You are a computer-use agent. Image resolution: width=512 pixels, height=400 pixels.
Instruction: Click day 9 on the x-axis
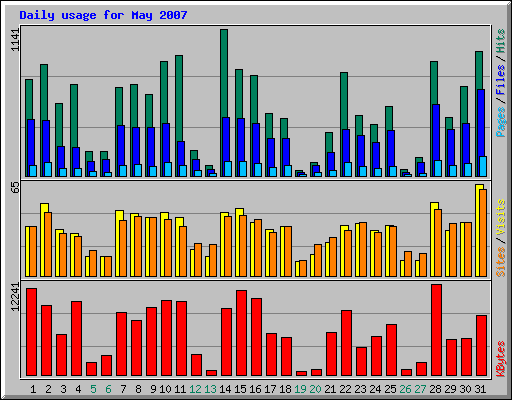click(x=153, y=389)
